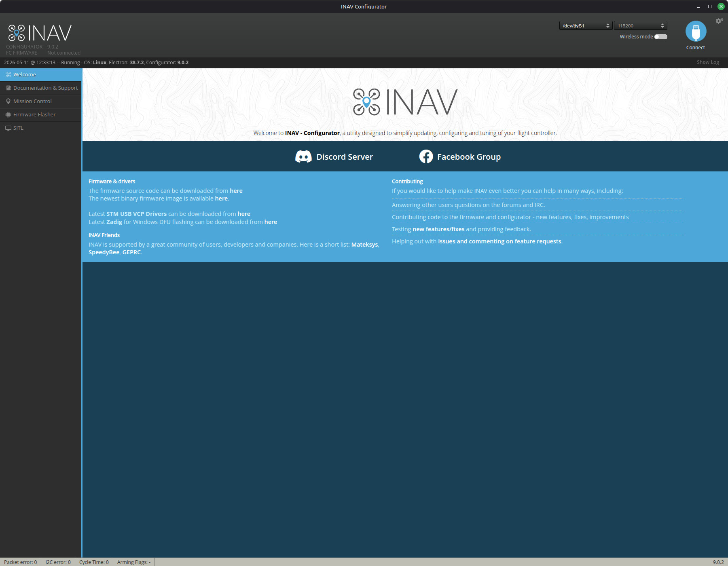The width and height of the screenshot is (728, 566).
Task: Open the Facebook Group link
Action: [x=460, y=156]
